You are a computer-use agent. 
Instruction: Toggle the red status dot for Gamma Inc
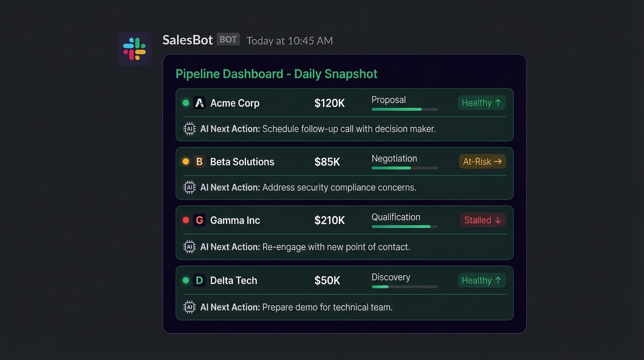click(186, 220)
